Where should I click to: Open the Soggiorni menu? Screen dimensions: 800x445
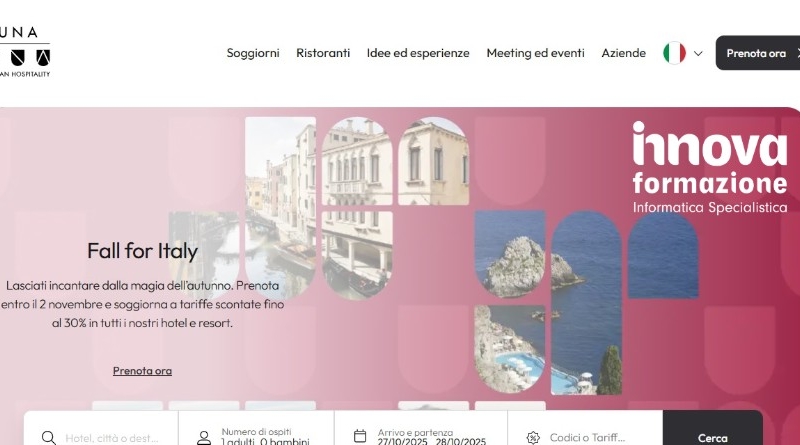click(x=253, y=53)
